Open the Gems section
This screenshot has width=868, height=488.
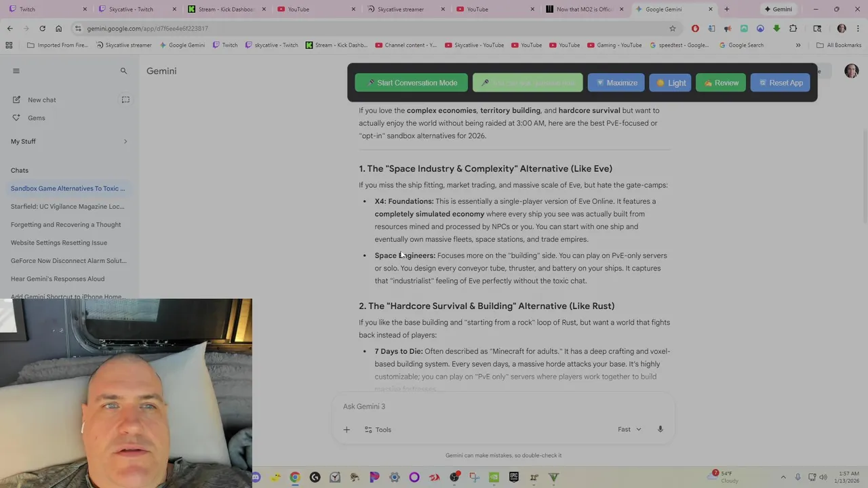[x=36, y=118]
